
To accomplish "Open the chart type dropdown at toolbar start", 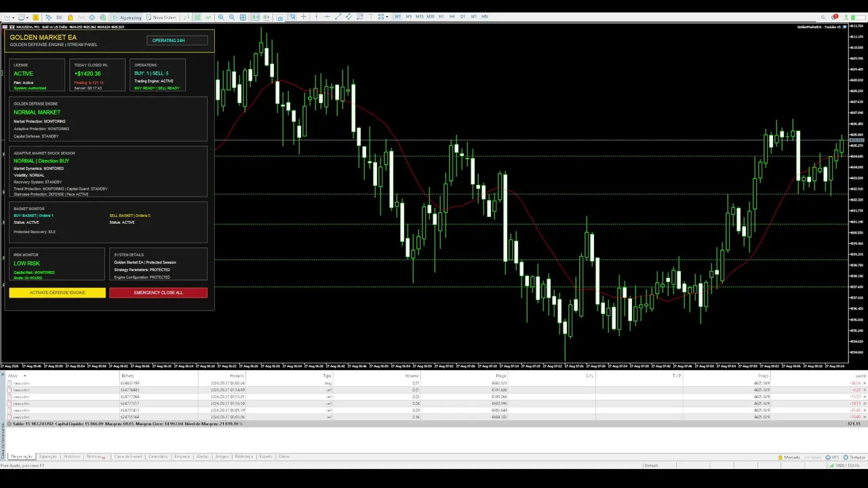I will click(9, 17).
